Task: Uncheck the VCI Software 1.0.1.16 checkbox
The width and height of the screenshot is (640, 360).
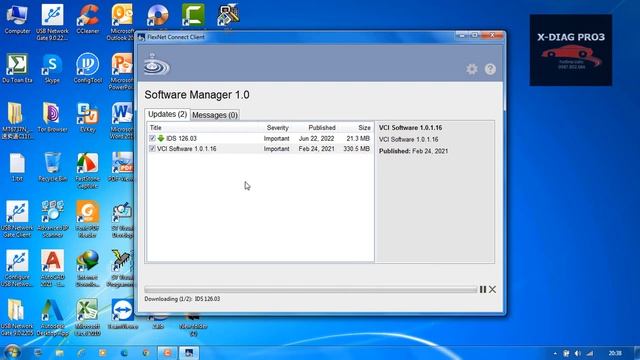Action: 152,149
